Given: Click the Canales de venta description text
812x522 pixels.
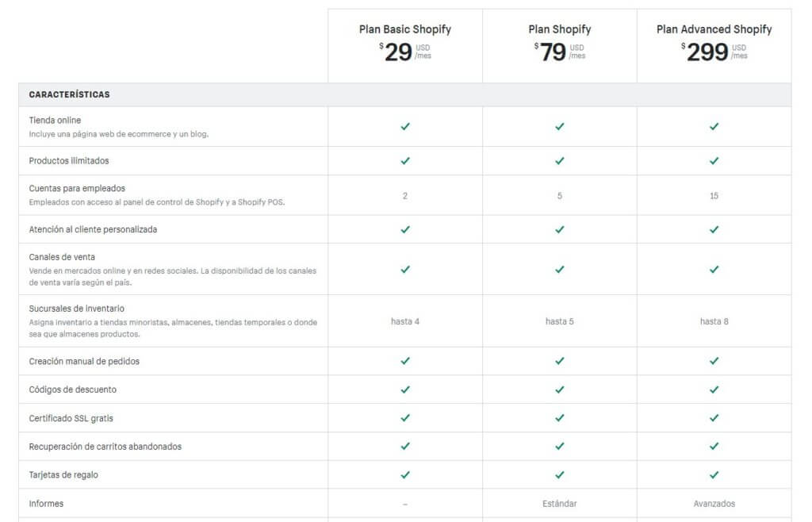Looking at the screenshot, I should (x=172, y=277).
